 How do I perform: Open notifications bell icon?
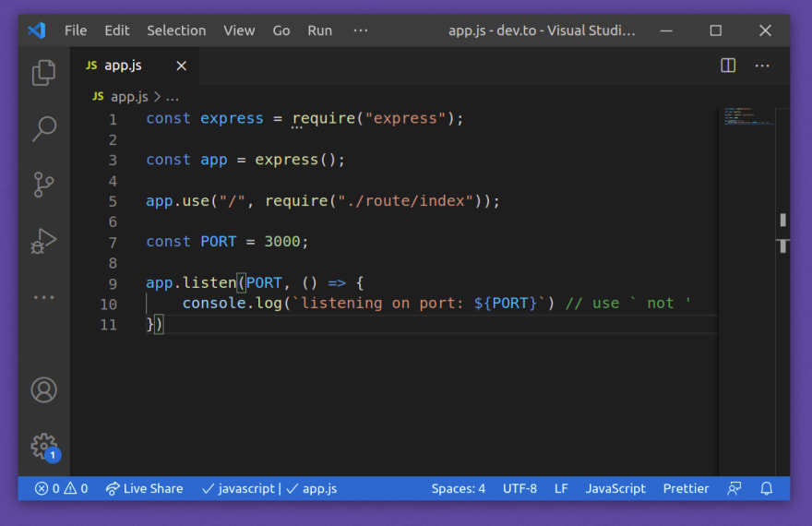point(767,488)
